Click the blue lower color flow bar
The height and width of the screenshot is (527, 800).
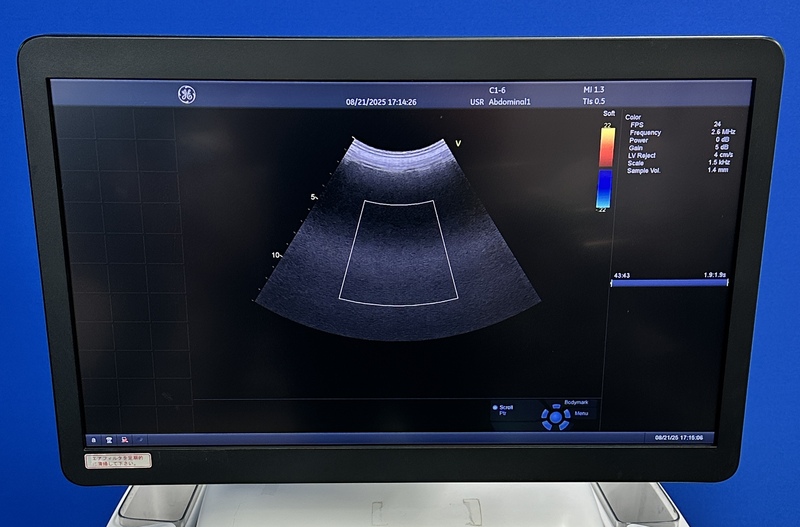606,188
